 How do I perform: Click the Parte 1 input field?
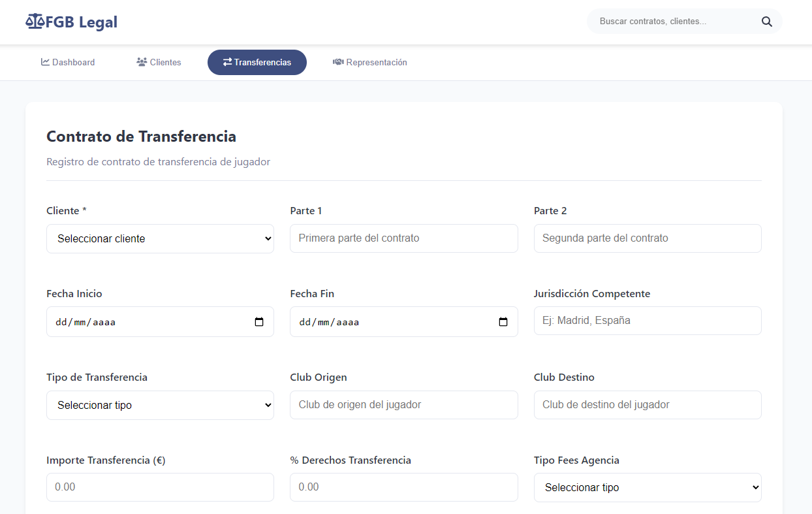[403, 238]
